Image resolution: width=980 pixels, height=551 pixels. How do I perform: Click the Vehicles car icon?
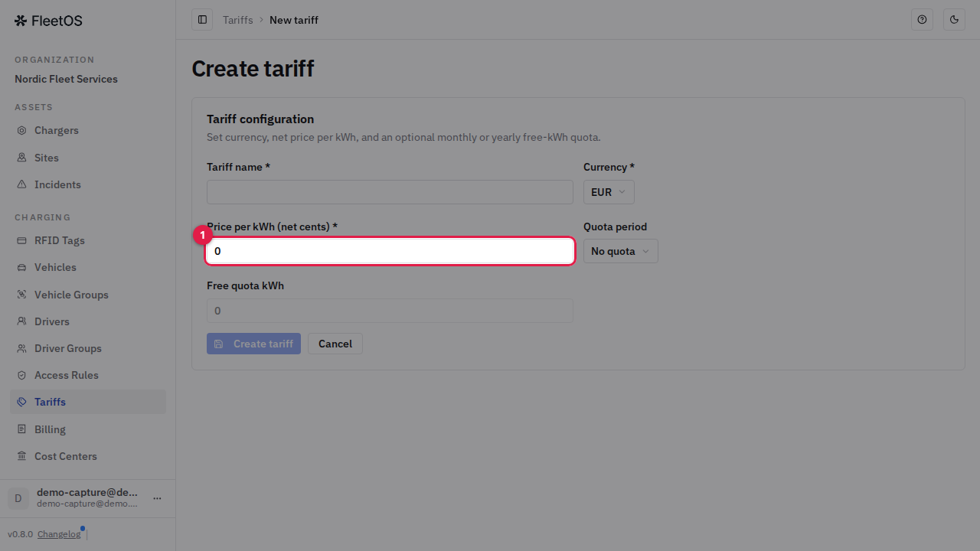coord(21,267)
